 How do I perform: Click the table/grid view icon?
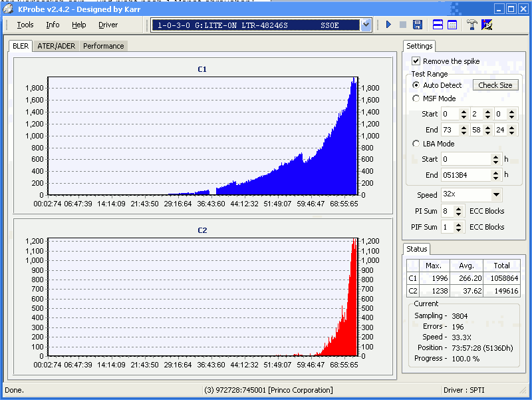tap(452, 25)
